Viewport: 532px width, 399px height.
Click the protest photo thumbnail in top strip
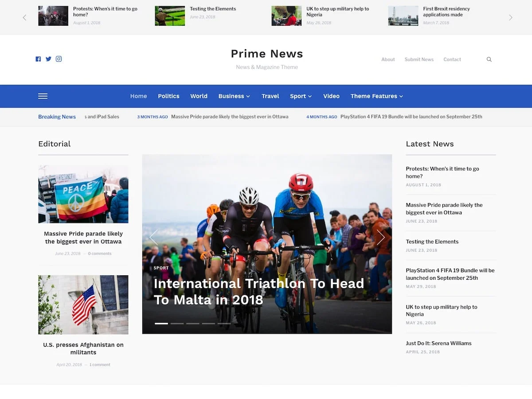tap(53, 16)
